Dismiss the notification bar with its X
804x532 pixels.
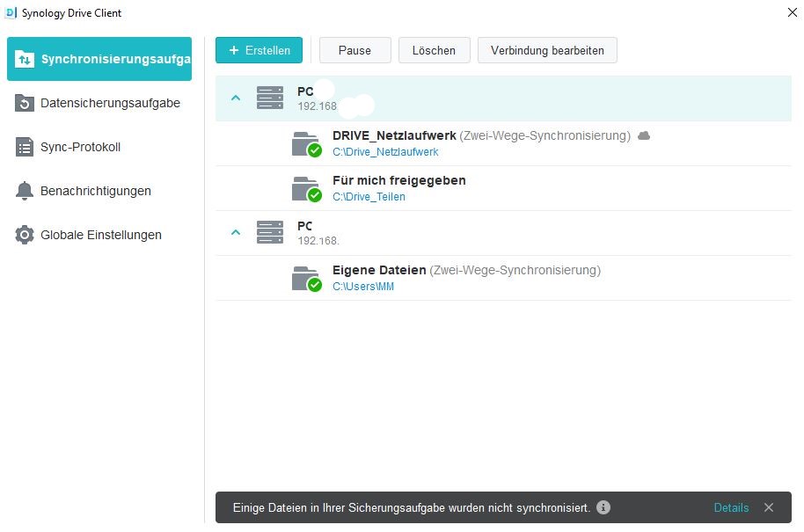(769, 507)
